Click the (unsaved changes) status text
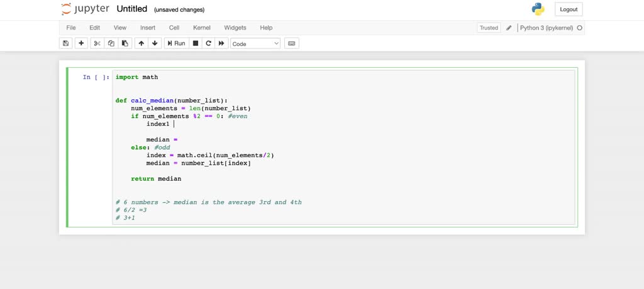Viewport: 644px width, 289px height. click(x=179, y=9)
